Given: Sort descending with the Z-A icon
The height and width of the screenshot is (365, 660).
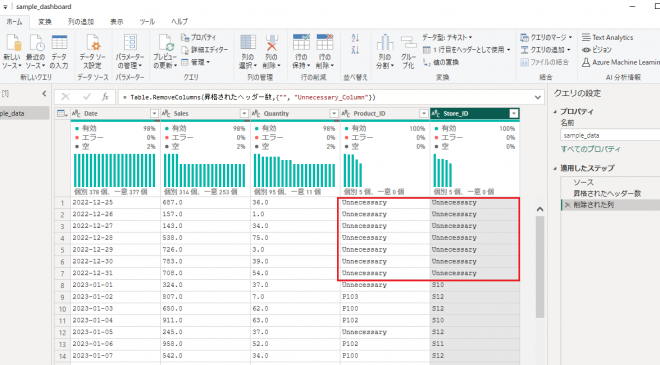Looking at the screenshot, I should tap(355, 50).
